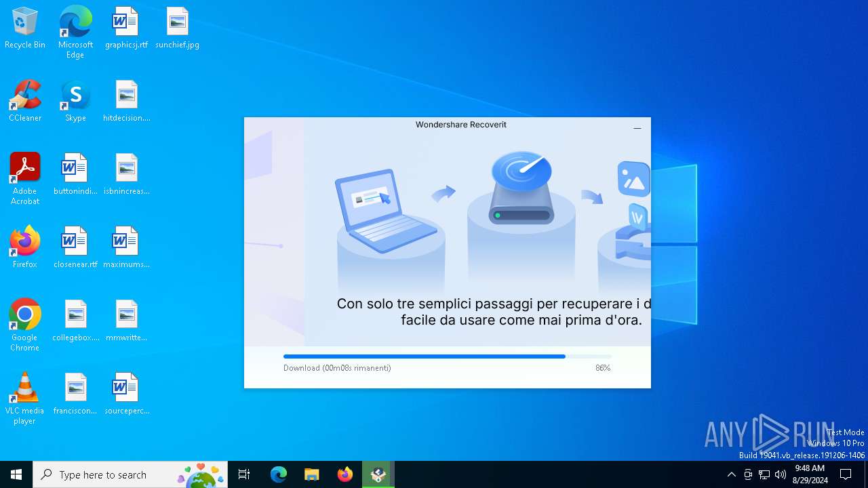This screenshot has height=488, width=868.
Task: Open Microsoft Edge from the taskbar
Action: point(279,474)
